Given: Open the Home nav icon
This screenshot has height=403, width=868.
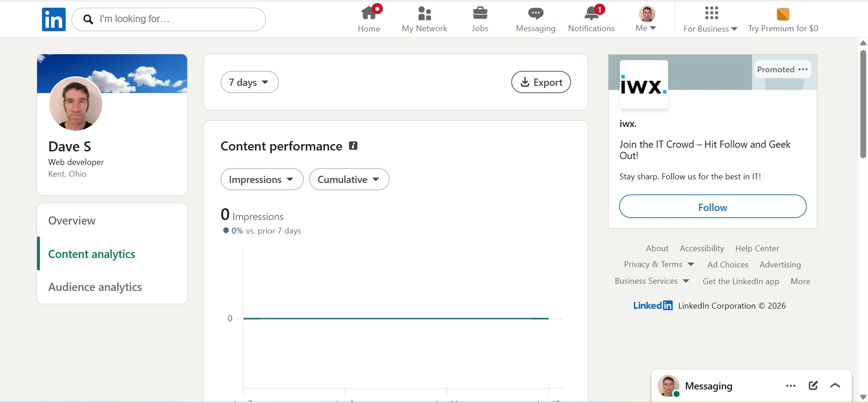Looking at the screenshot, I should pos(369,19).
